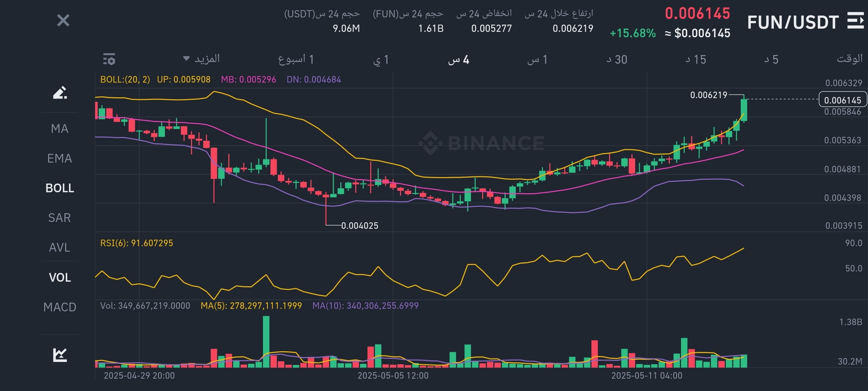Screen dimensions: 868x391
Task: Open chart settings icon in the timeframe bar
Action: click(109, 59)
